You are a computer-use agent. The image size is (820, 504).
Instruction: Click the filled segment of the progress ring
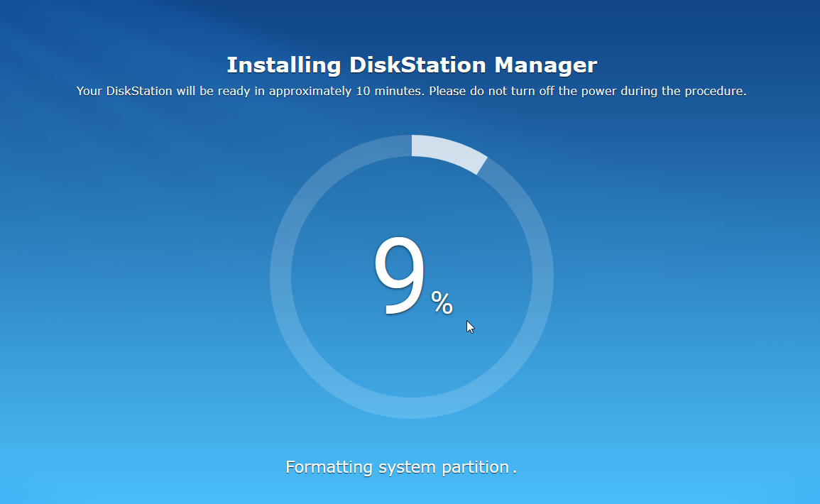click(x=447, y=151)
